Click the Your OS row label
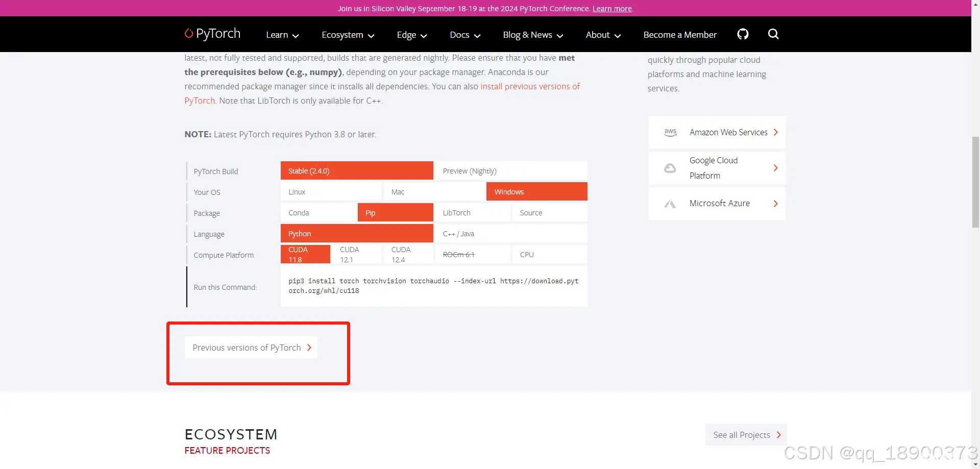This screenshot has width=980, height=469. pyautogui.click(x=207, y=192)
